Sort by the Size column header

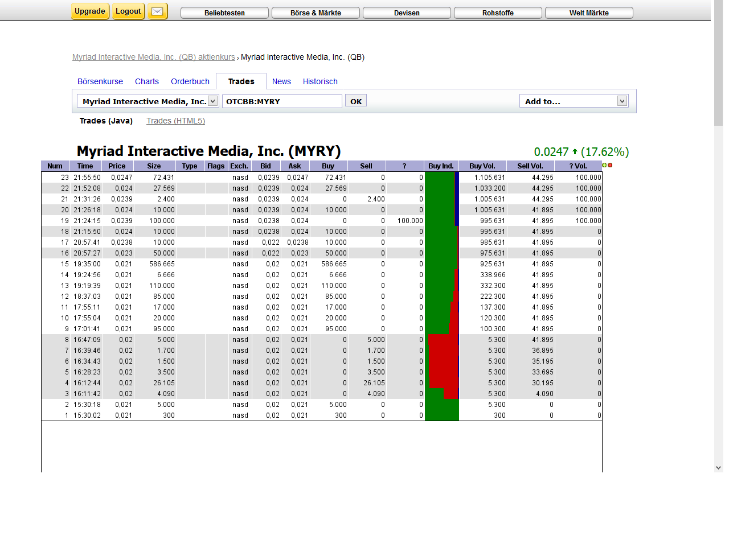point(154,166)
